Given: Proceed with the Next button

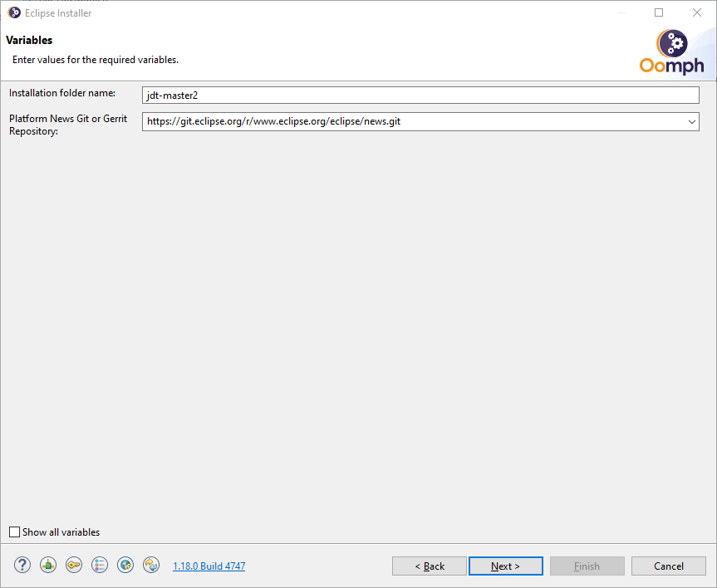Looking at the screenshot, I should 506,566.
